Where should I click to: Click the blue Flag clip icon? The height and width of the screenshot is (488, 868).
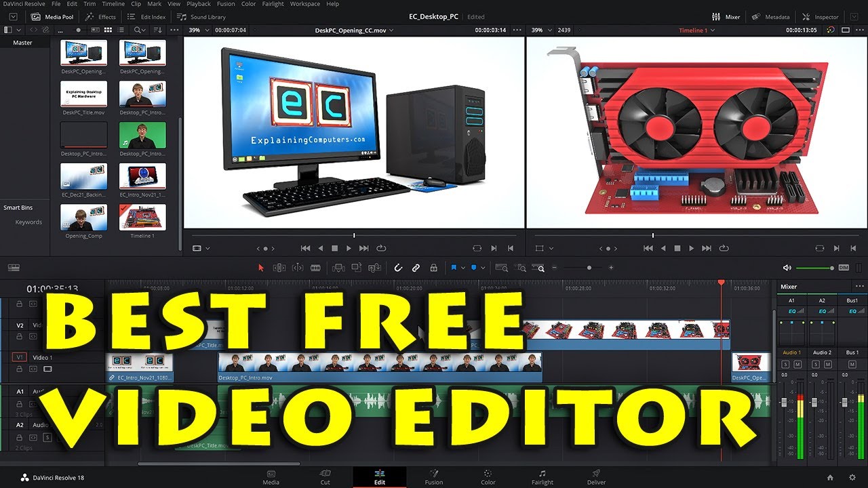point(454,268)
